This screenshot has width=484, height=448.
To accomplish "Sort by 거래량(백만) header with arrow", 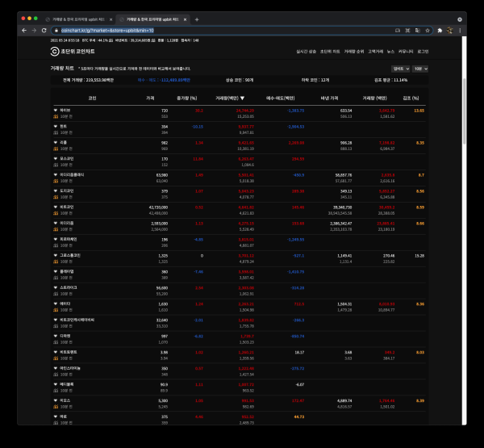I will click(230, 98).
